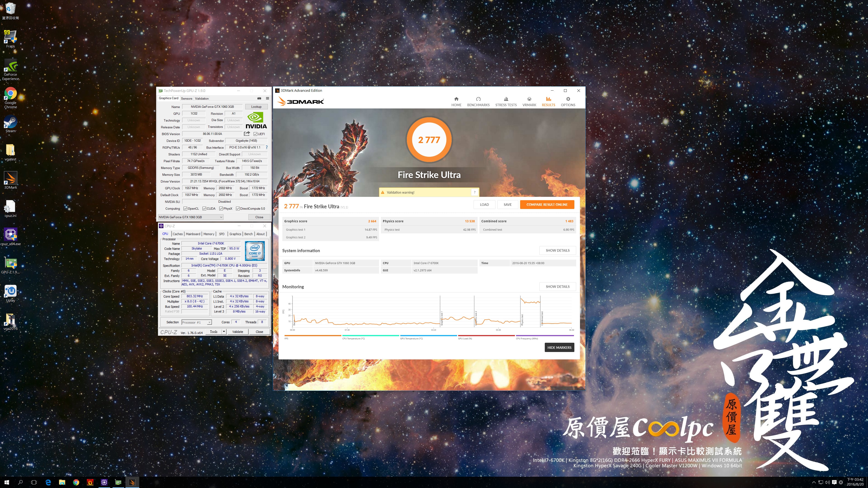Switch to CPU-Z Graphics tab
Screen dimensions: 868x488
coord(235,234)
